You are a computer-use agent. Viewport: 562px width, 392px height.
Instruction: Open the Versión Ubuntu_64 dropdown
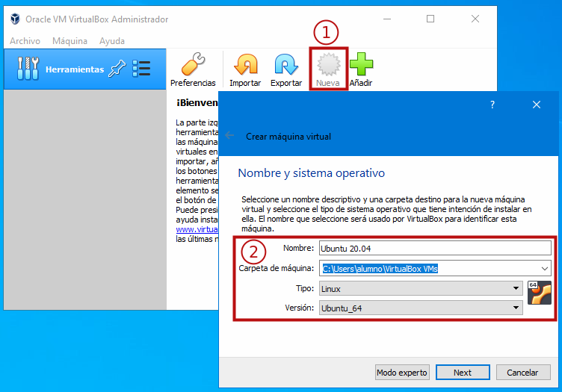[x=421, y=308]
